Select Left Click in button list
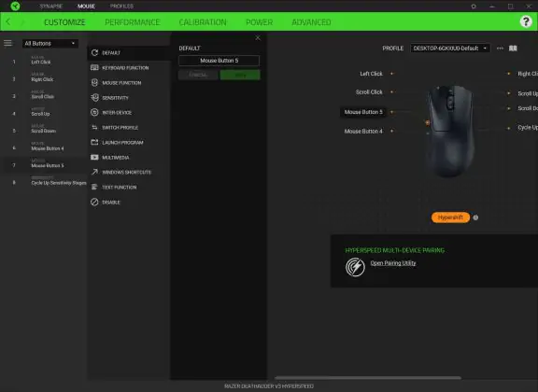The height and width of the screenshot is (392, 538). pyautogui.click(x=44, y=61)
